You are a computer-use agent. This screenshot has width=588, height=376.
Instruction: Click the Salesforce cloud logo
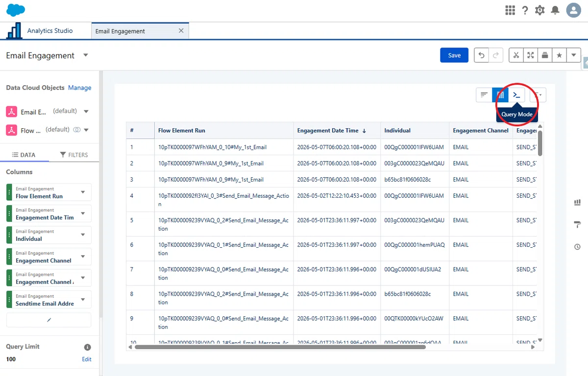point(16,10)
